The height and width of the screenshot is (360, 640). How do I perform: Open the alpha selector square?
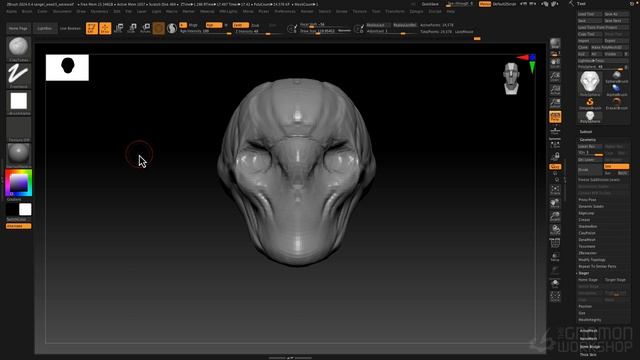tap(18, 102)
